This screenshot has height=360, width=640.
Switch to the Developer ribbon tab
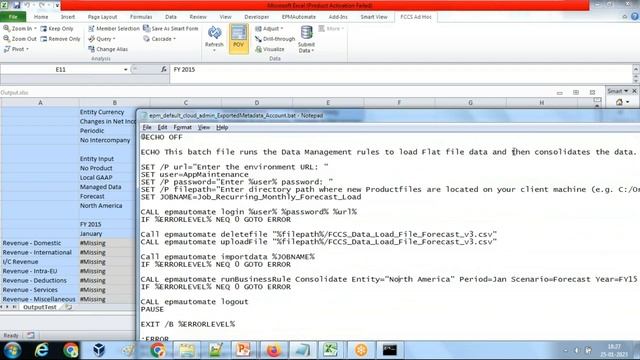click(257, 17)
